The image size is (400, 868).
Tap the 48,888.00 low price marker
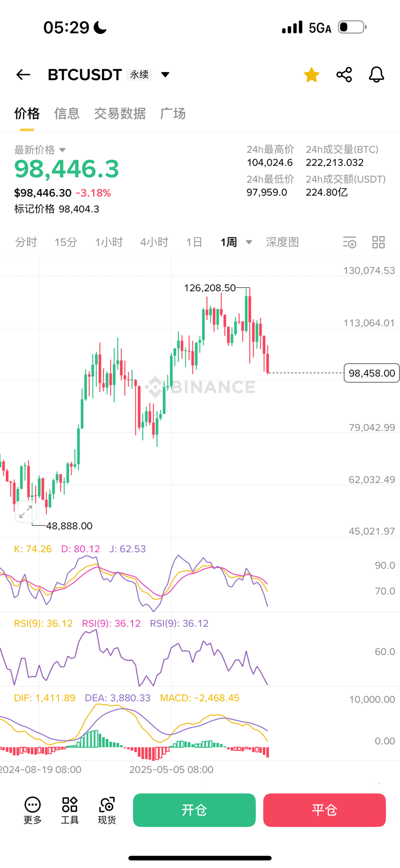(x=69, y=526)
